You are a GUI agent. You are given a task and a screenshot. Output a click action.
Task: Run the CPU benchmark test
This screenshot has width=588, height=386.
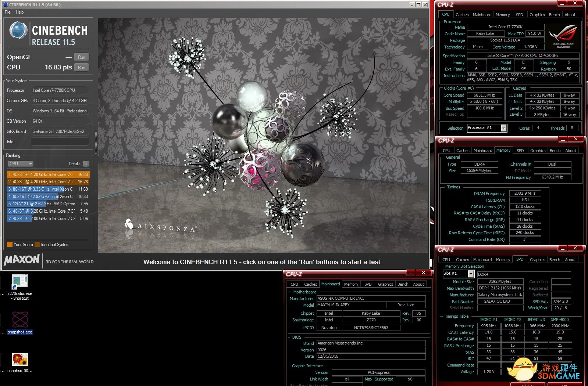click(82, 68)
